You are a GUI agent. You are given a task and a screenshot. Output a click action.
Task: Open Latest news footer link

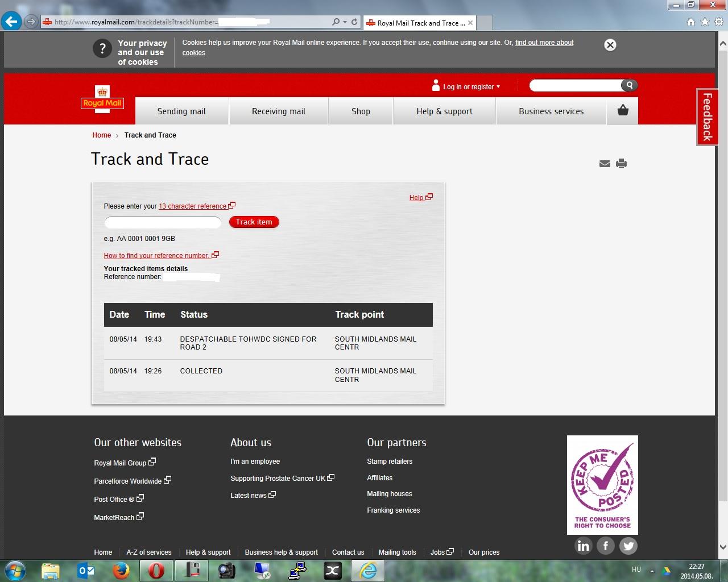click(253, 496)
